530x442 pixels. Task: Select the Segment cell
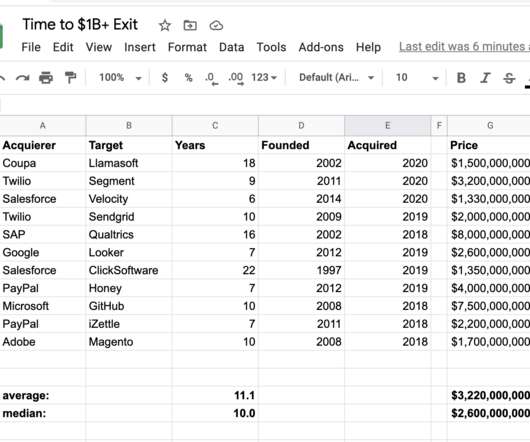click(129, 181)
